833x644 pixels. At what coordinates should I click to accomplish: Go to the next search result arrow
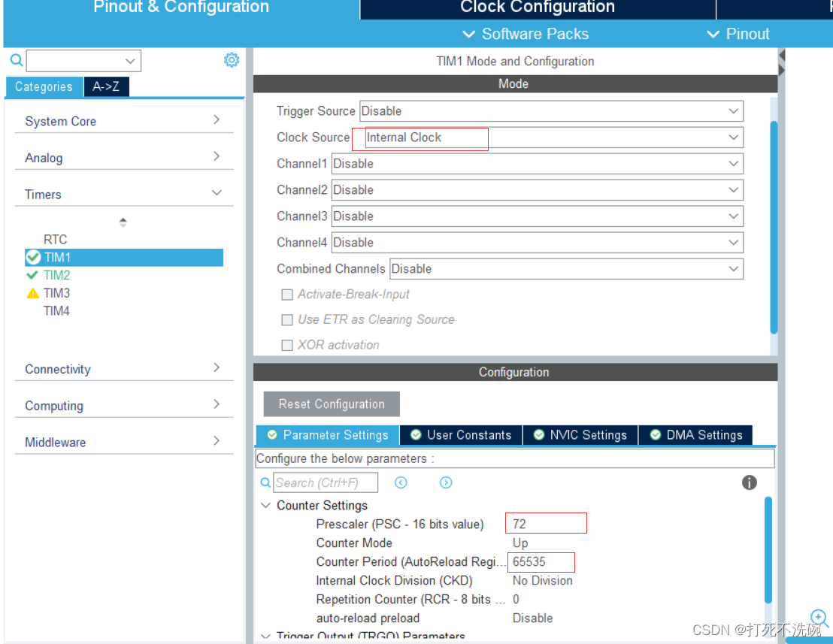click(446, 482)
